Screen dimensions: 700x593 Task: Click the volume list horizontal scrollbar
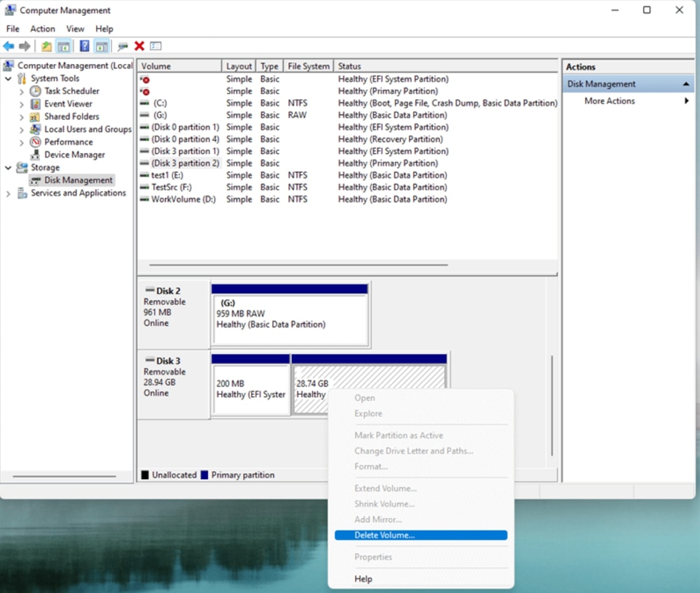click(298, 265)
